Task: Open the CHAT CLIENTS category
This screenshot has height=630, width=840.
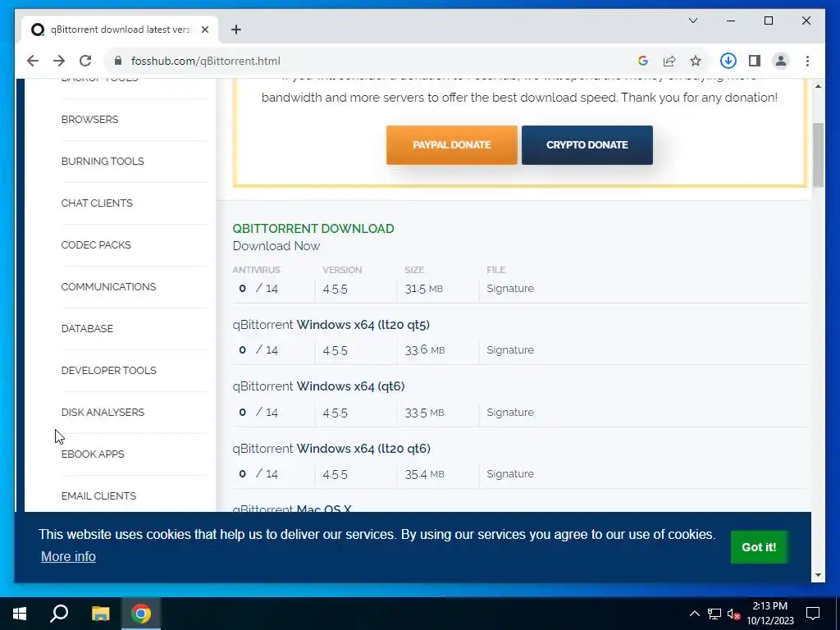Action: pyautogui.click(x=97, y=203)
